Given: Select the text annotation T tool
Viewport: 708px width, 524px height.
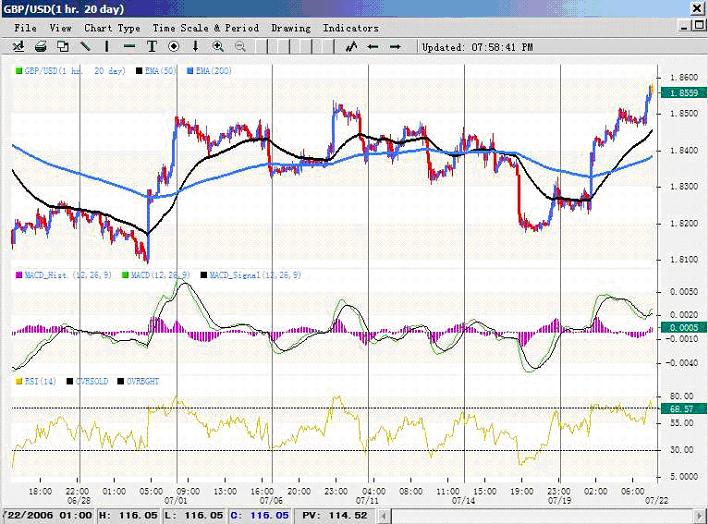Looking at the screenshot, I should tap(152, 47).
